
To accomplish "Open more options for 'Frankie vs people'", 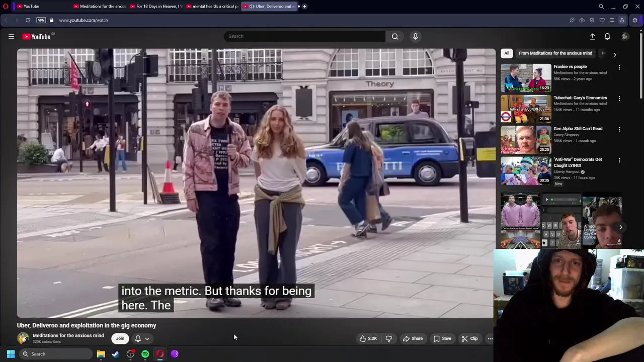I will tap(619, 67).
